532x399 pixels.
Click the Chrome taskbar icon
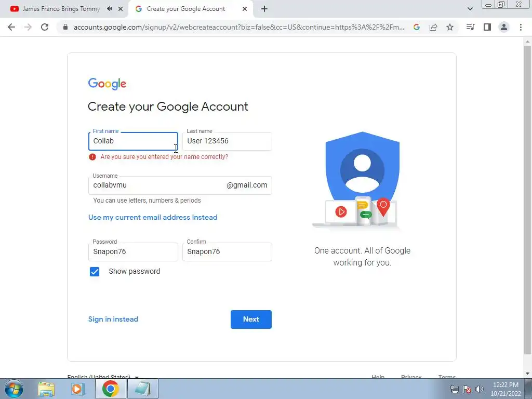click(110, 389)
